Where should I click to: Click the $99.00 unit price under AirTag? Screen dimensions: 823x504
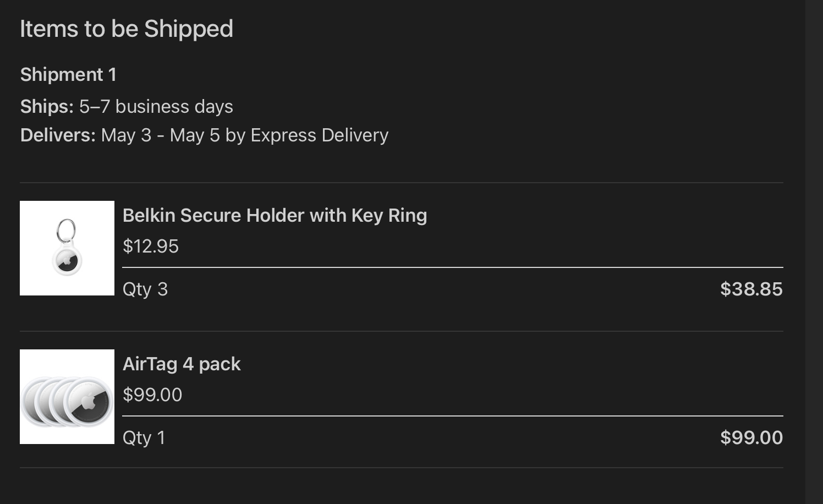click(x=152, y=395)
